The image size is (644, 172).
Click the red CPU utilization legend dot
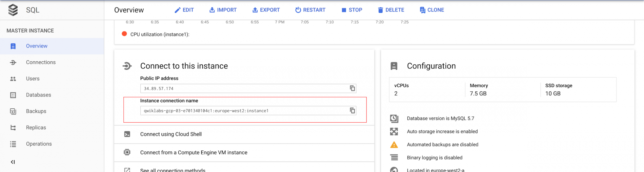tap(124, 34)
